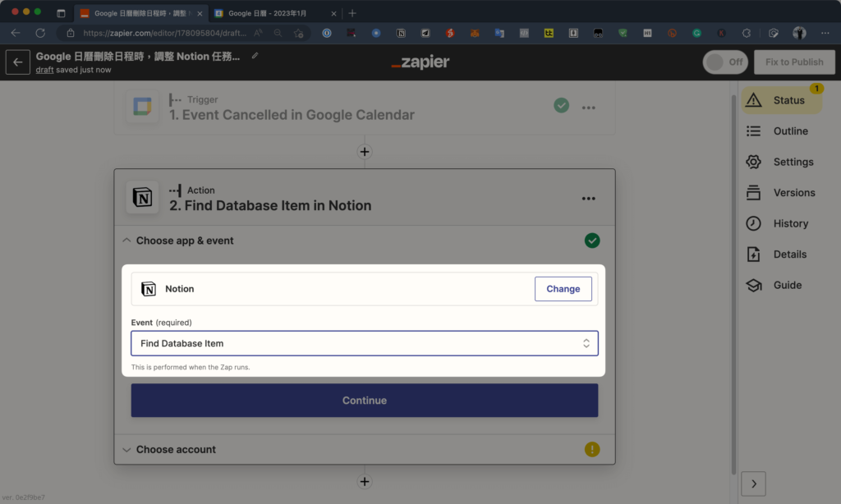Click the History clock icon
841x504 pixels.
point(754,223)
